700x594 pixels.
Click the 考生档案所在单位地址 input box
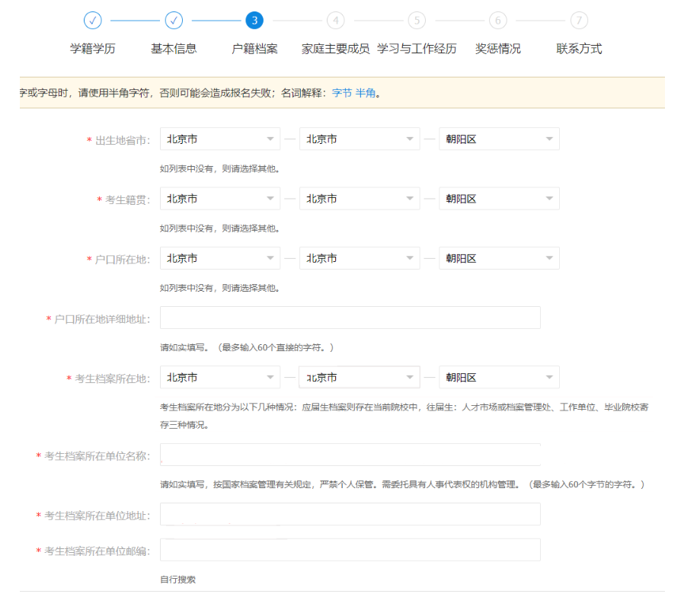[x=350, y=515]
